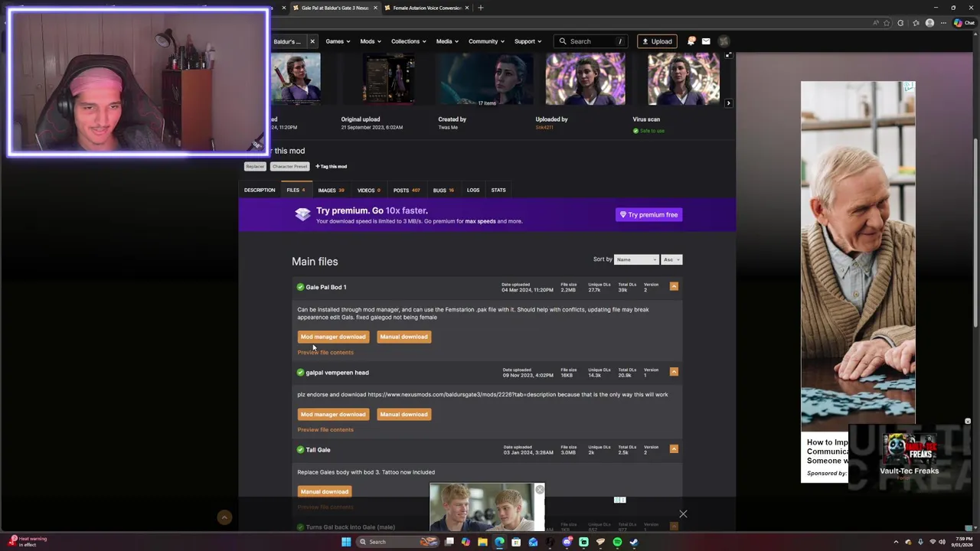Open the uploader profile link under Uploaded by
The height and width of the screenshot is (551, 980).
(x=544, y=127)
